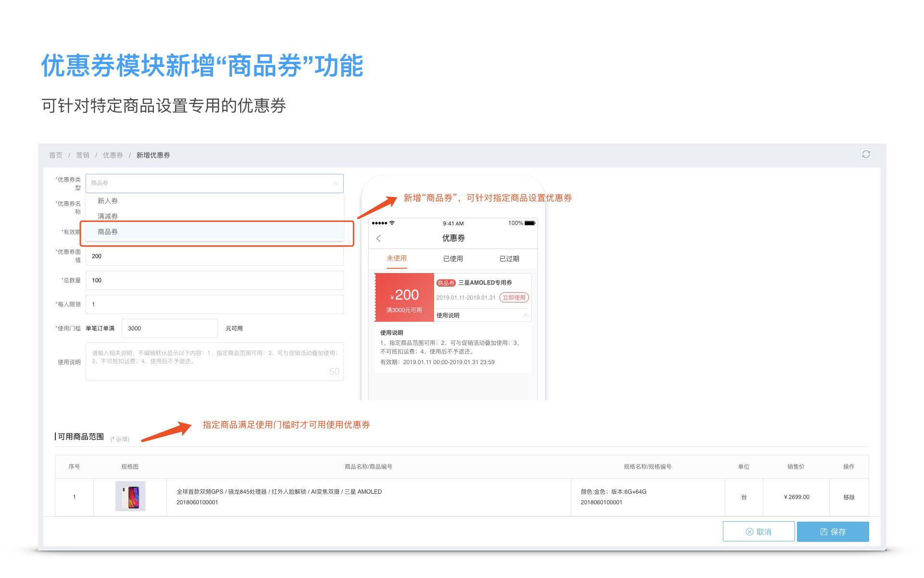Select 满减券 from the dropdown list

coord(108,216)
